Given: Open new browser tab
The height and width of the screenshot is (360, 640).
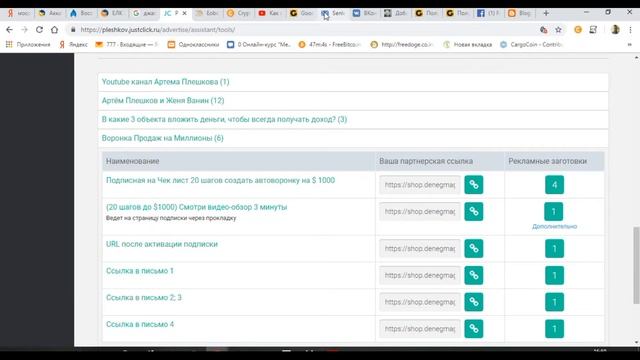Looking at the screenshot, I should pos(546,13).
